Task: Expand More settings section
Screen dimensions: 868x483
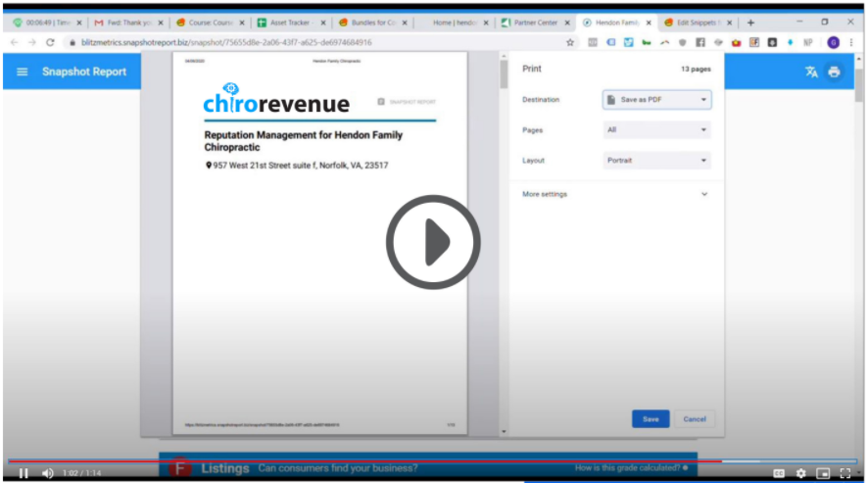Action: click(614, 194)
